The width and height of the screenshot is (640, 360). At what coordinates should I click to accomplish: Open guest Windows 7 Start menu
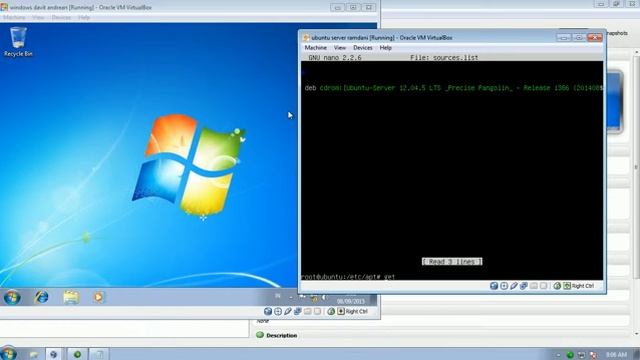click(x=12, y=298)
